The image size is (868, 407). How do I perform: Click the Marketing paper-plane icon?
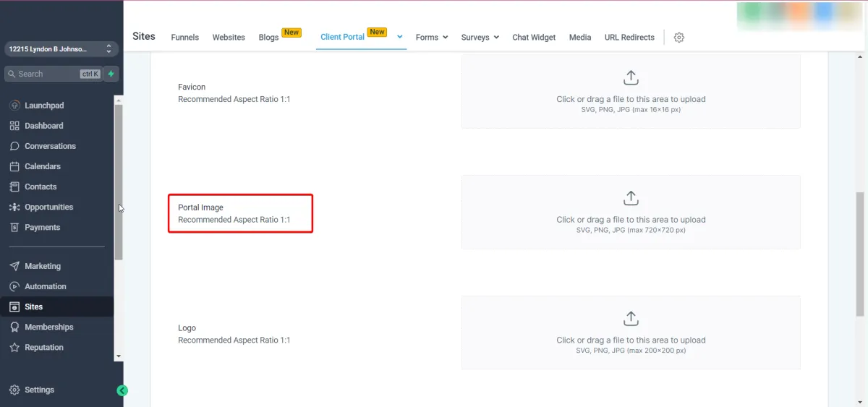(14, 266)
